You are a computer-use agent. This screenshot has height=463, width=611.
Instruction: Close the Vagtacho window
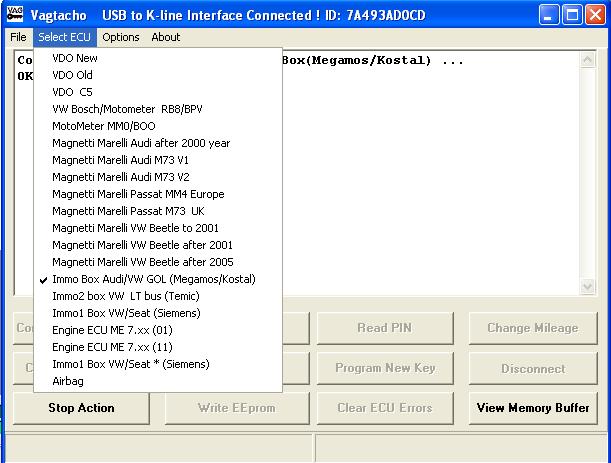595,15
